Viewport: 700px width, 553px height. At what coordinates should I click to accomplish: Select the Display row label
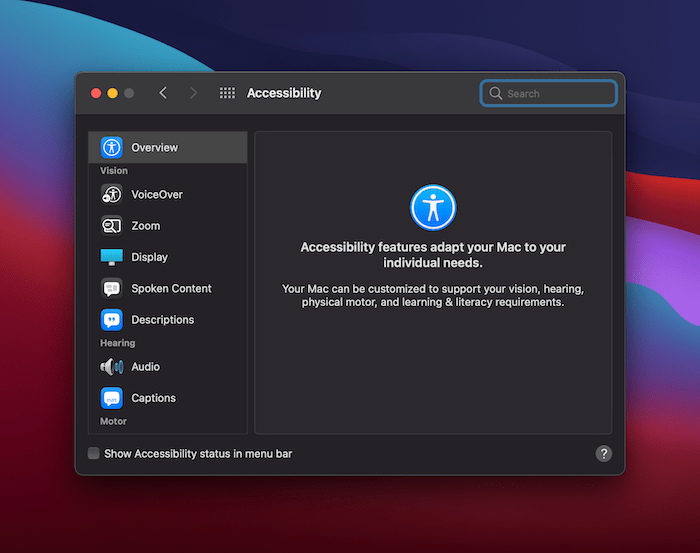coord(150,257)
